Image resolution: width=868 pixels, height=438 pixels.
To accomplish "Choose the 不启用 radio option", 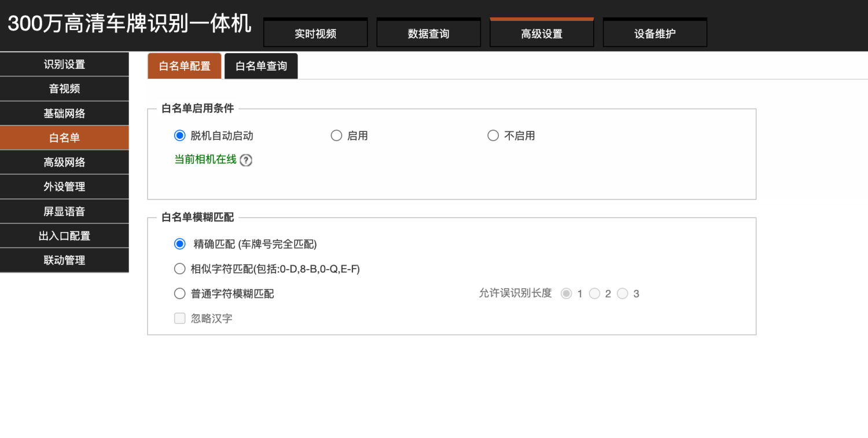I will point(493,135).
